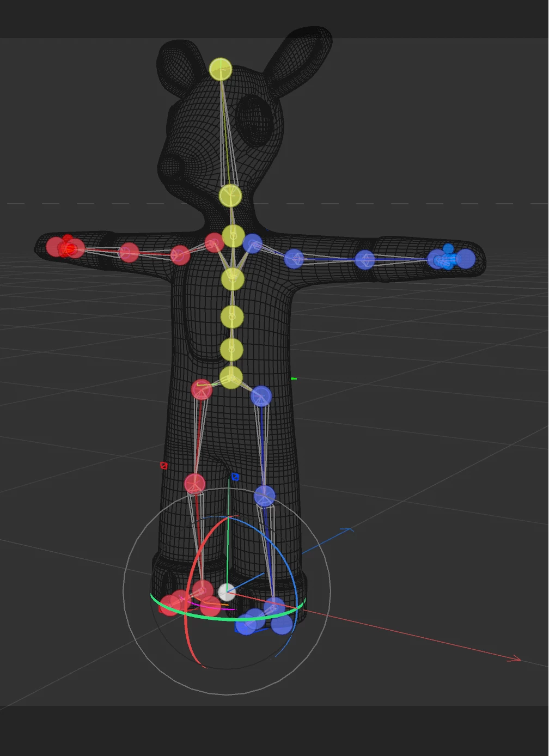Viewport: 549px width, 756px height.
Task: Select the red knee joint control
Action: point(195,483)
